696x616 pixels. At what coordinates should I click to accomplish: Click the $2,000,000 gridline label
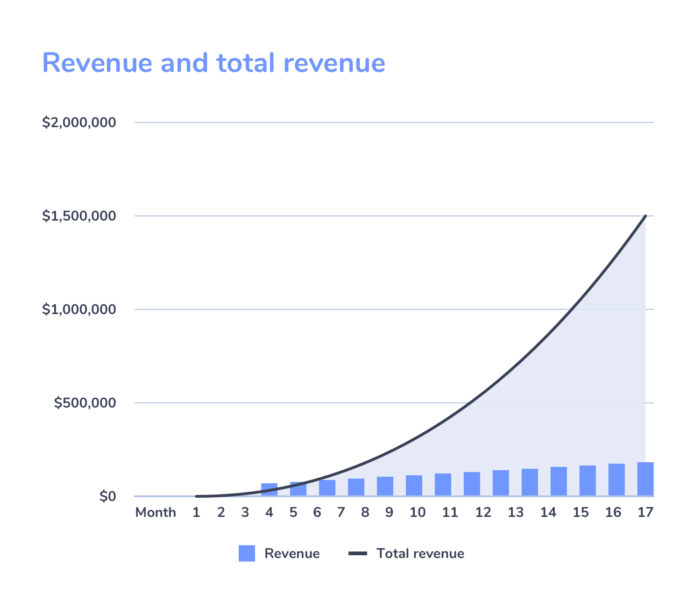pos(79,122)
